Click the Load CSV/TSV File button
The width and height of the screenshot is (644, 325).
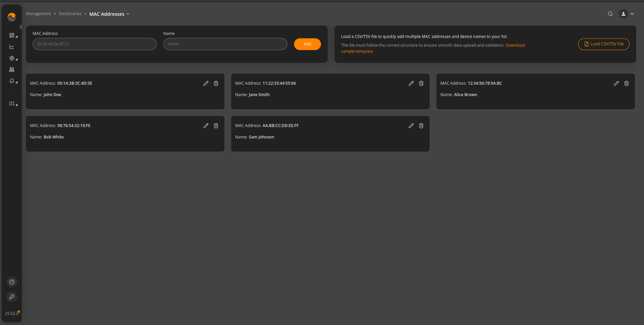click(x=604, y=44)
